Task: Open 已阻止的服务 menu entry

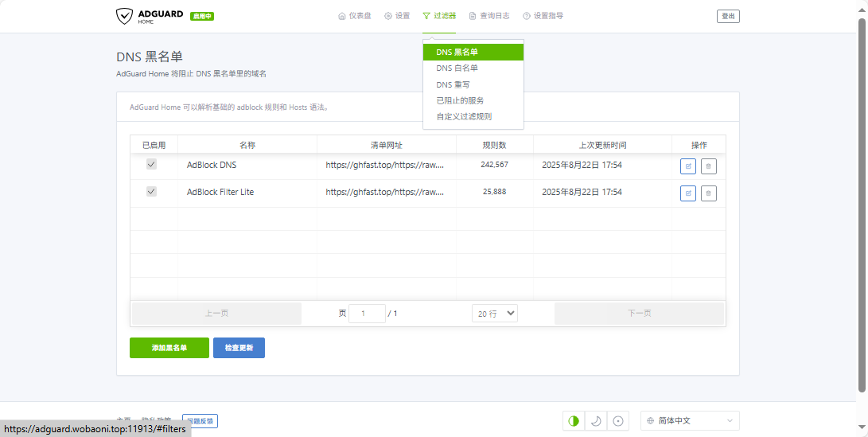Action: [473, 101]
